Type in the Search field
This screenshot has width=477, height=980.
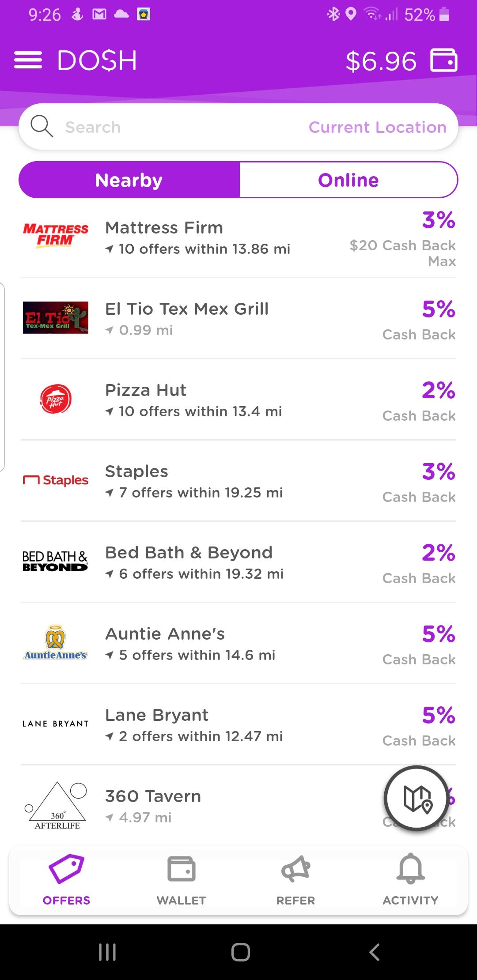point(177,127)
